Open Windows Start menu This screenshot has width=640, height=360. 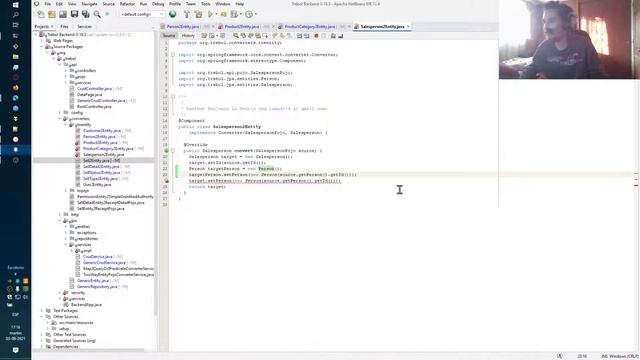point(16,4)
